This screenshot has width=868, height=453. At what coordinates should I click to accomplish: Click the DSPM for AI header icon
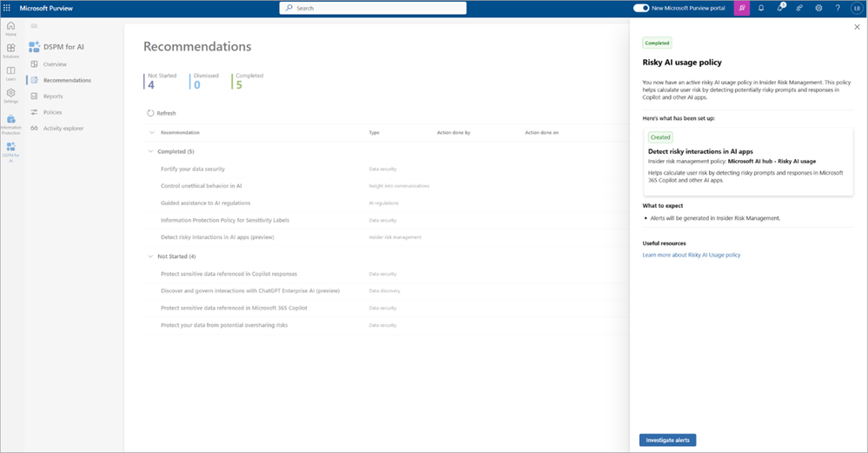pos(35,47)
